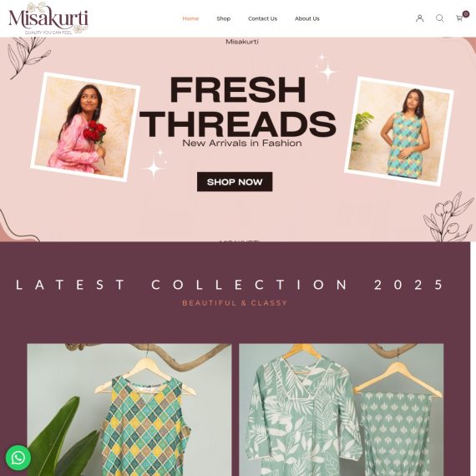Screen dimensions: 476x476
Task: Open the user account icon
Action: (419, 18)
